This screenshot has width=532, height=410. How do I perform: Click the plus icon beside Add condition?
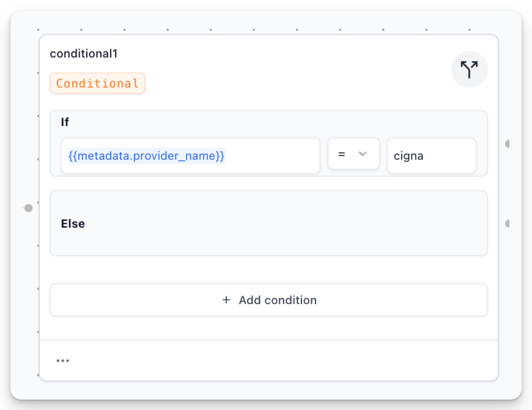226,300
